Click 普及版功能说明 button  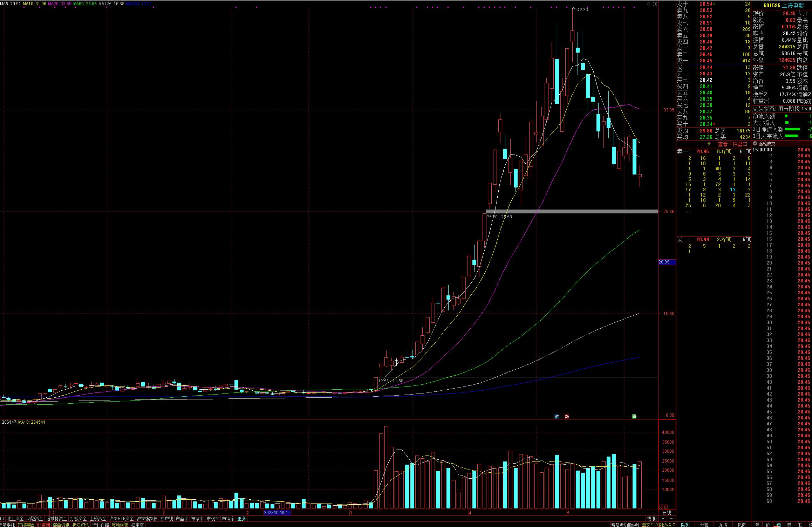click(x=626, y=525)
